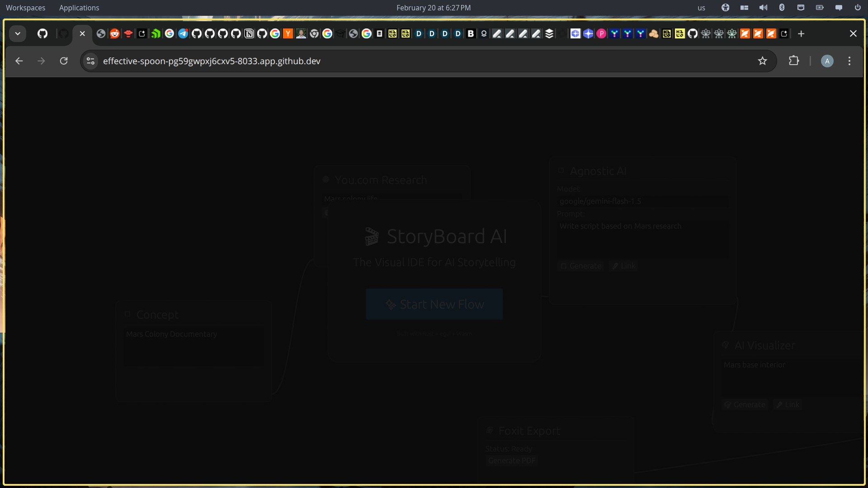The image size is (868, 488).
Task: Open the system volume indicator
Action: click(x=763, y=8)
